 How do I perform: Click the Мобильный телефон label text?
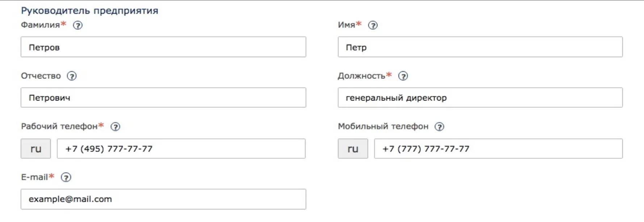(383, 127)
